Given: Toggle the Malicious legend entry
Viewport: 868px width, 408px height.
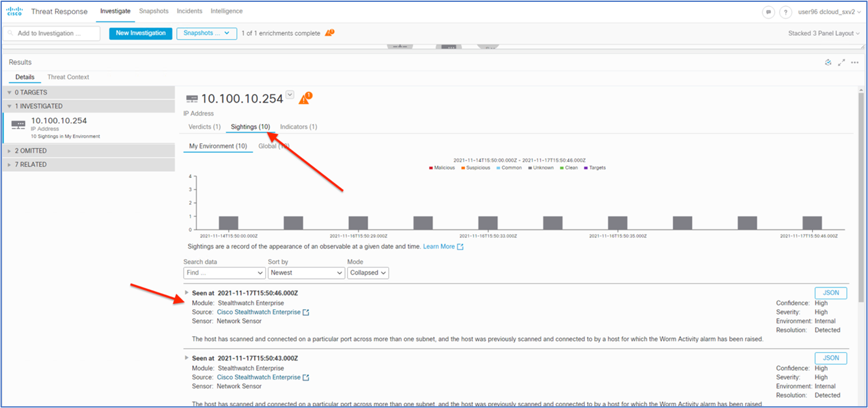Looking at the screenshot, I should (x=442, y=168).
